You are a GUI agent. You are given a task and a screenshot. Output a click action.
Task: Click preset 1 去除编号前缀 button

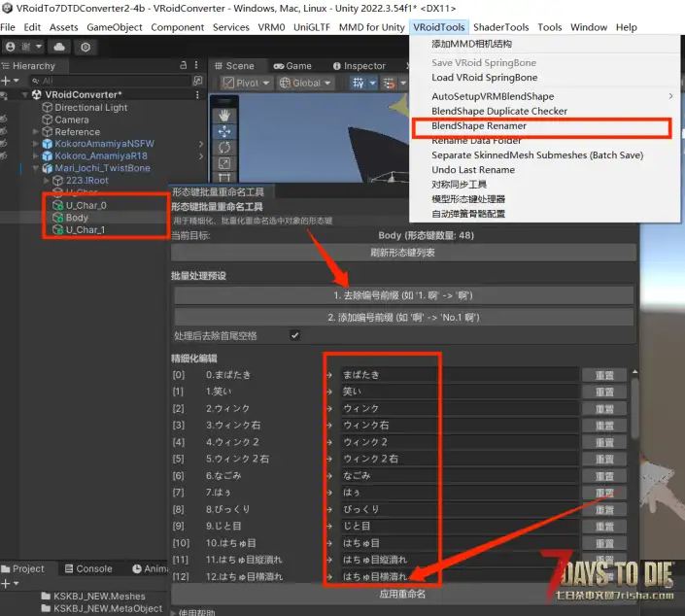(x=402, y=294)
